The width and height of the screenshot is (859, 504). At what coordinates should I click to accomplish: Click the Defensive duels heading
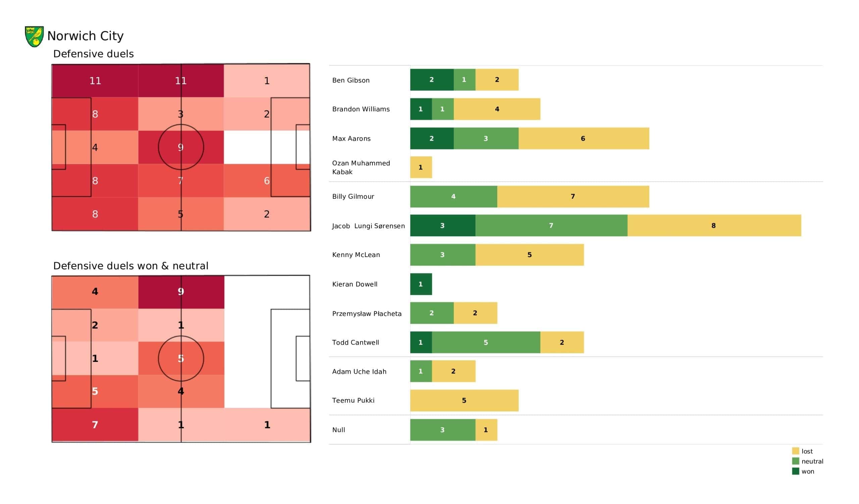93,54
